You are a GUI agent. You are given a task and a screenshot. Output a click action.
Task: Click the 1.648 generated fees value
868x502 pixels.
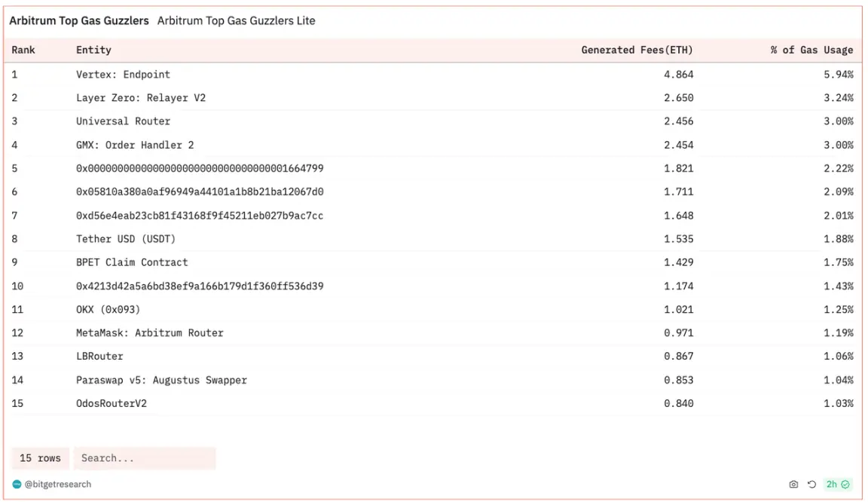[679, 216]
